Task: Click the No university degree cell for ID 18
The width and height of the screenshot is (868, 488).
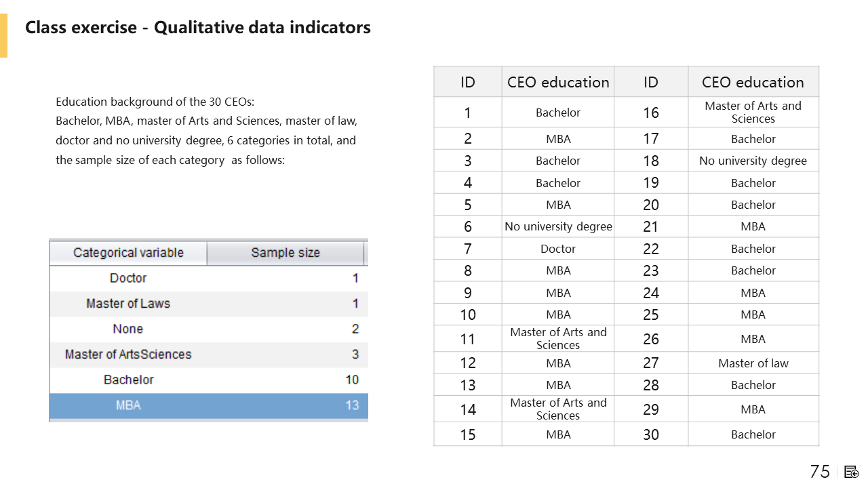Action: point(753,161)
